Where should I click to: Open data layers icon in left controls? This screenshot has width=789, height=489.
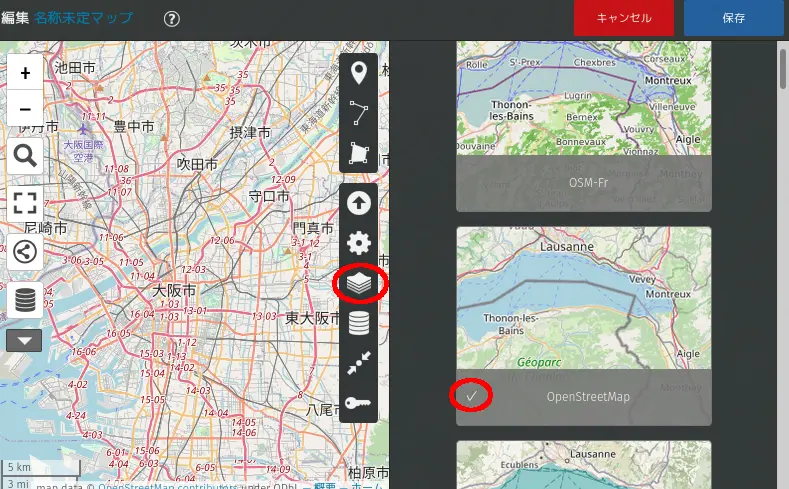pos(25,300)
